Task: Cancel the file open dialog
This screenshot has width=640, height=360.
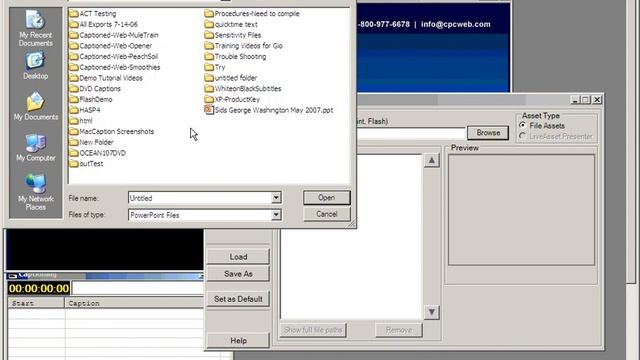Action: pyautogui.click(x=327, y=214)
